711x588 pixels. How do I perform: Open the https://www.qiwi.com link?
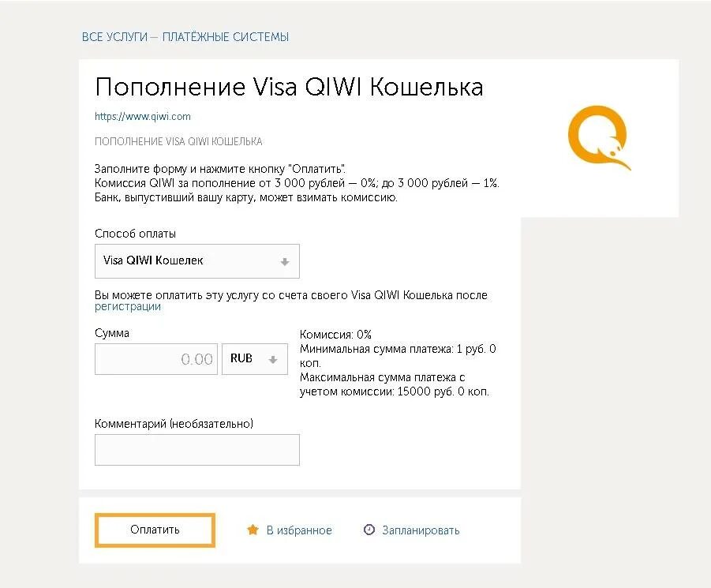[x=142, y=117]
